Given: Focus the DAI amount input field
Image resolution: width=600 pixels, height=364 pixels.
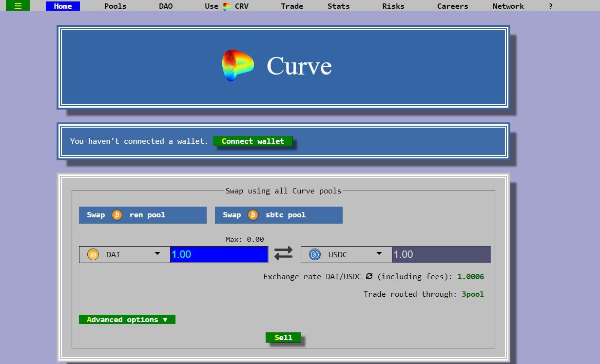Looking at the screenshot, I should click(219, 254).
